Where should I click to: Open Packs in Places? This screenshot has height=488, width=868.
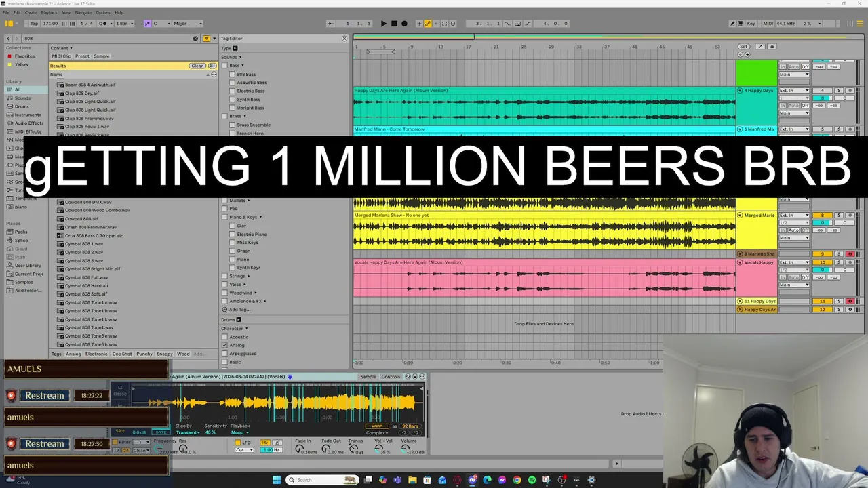(21, 232)
